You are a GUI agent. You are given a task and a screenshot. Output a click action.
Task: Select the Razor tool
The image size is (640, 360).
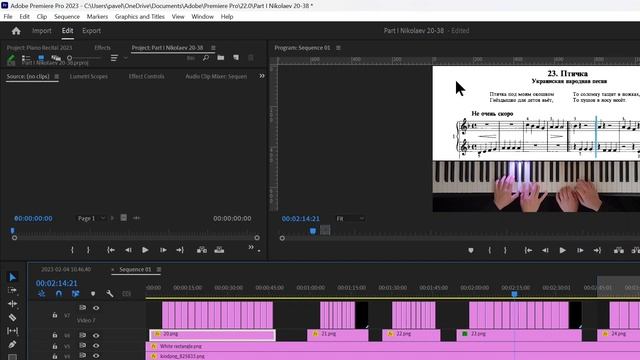12,317
